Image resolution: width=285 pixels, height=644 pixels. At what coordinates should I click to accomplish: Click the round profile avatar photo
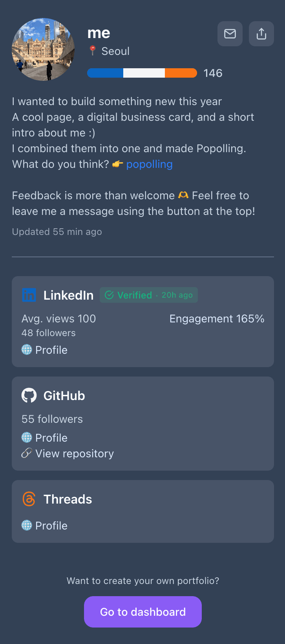coord(43,49)
